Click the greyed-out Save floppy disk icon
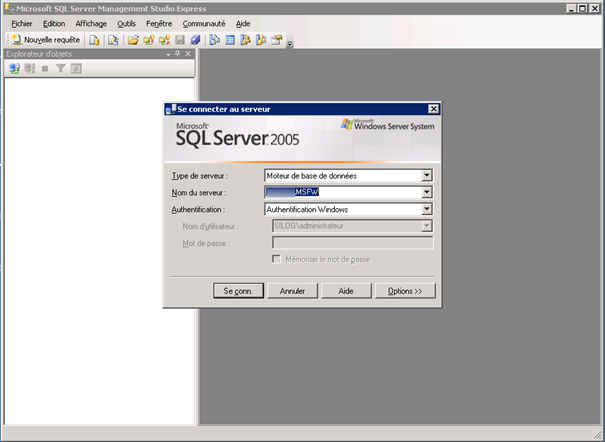 180,40
